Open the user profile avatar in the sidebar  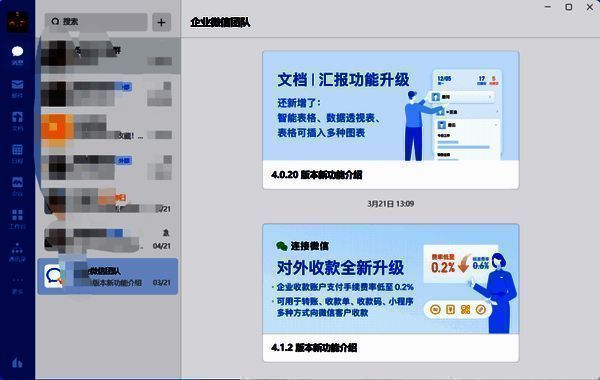(17, 22)
